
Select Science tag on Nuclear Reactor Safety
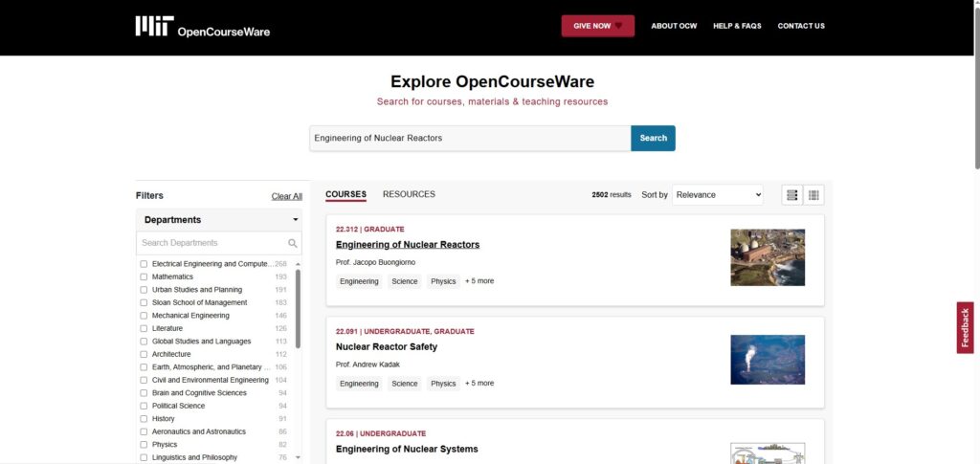[405, 384]
